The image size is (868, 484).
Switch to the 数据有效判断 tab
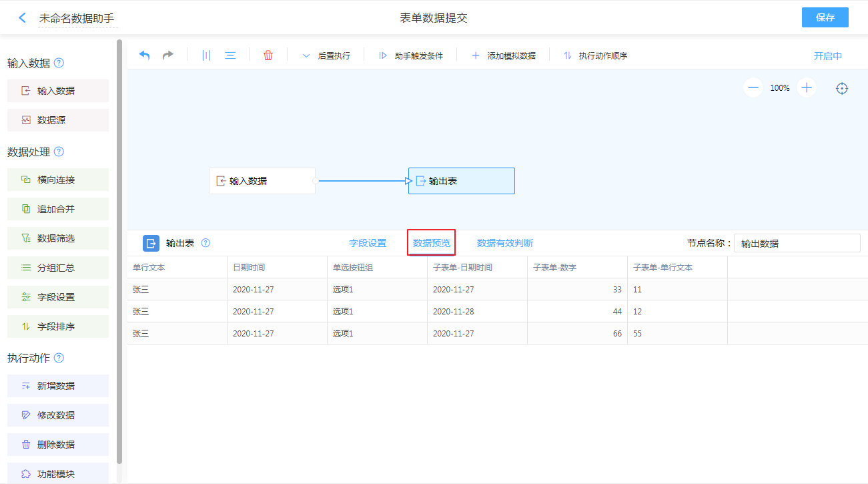(x=505, y=243)
